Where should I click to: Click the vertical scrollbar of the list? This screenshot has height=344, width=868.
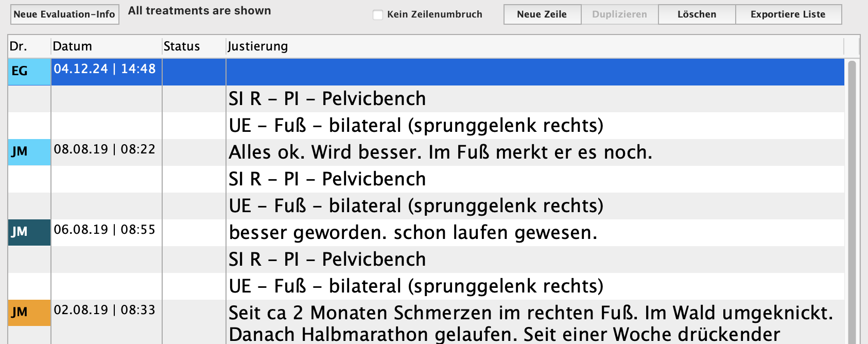tap(852, 201)
